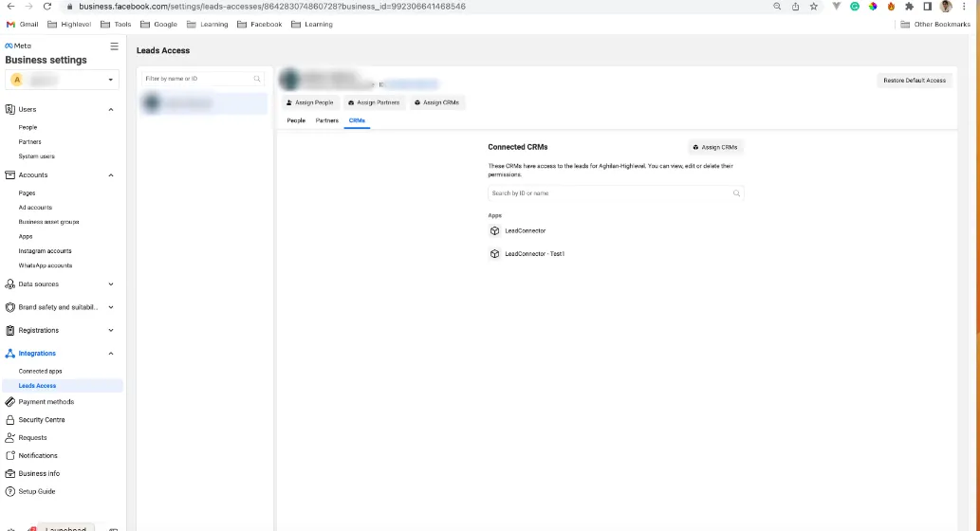
Task: Open the Tools bookmarks folder
Action: pos(117,25)
